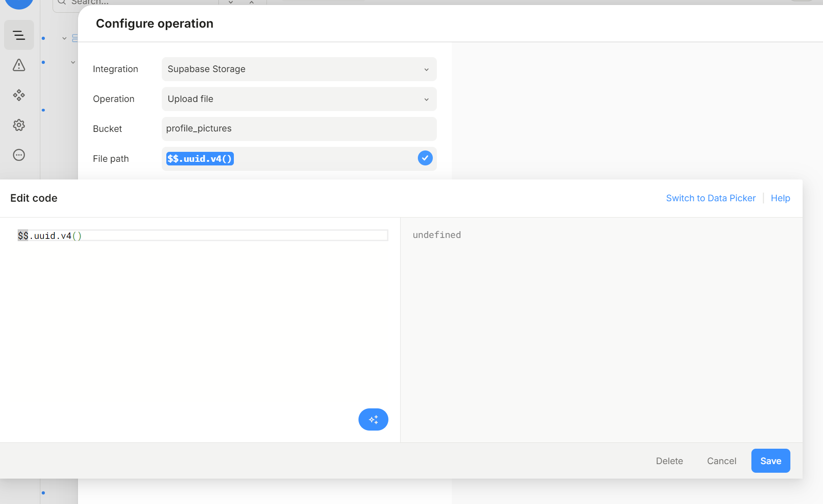Click the AI sparkle assistant button

pyautogui.click(x=373, y=420)
